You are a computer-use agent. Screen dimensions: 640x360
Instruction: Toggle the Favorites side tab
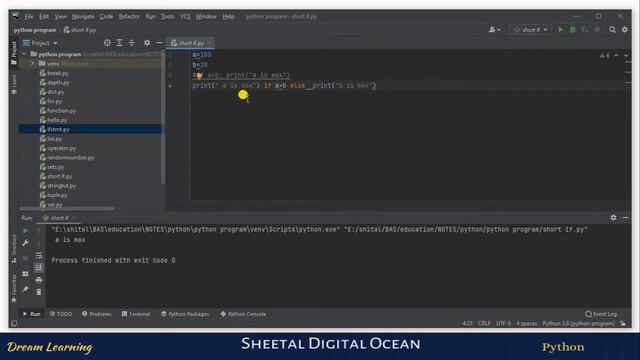(x=14, y=288)
